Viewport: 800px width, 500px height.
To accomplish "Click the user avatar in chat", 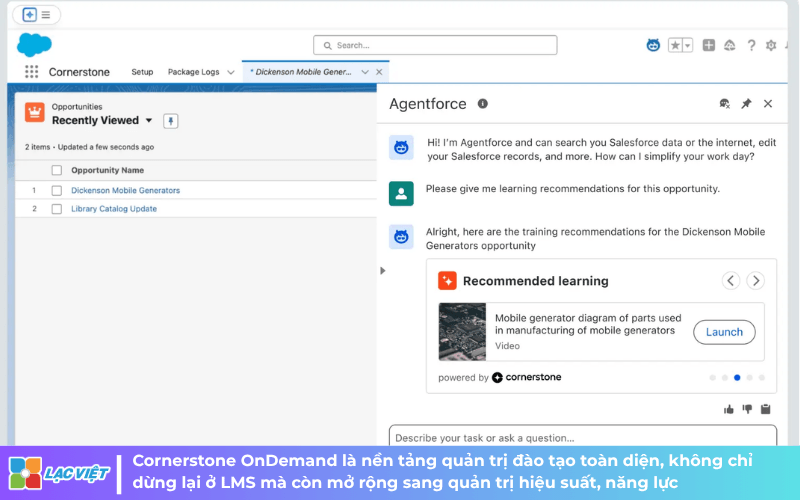I will (x=401, y=193).
